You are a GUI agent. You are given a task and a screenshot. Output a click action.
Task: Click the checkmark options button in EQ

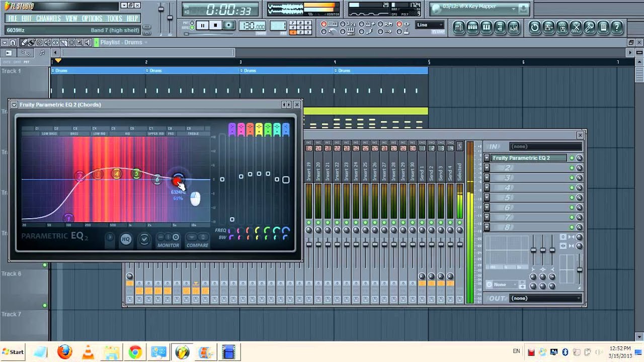(144, 239)
